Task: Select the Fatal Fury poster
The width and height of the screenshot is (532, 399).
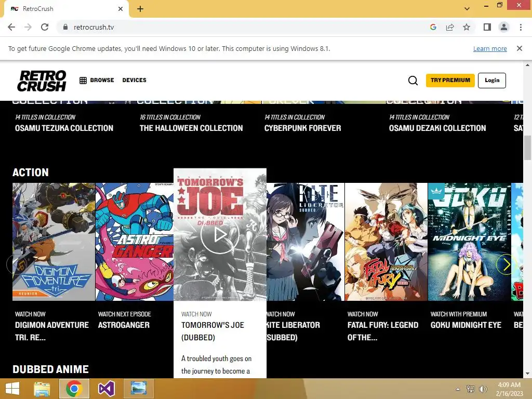Action: (386, 242)
